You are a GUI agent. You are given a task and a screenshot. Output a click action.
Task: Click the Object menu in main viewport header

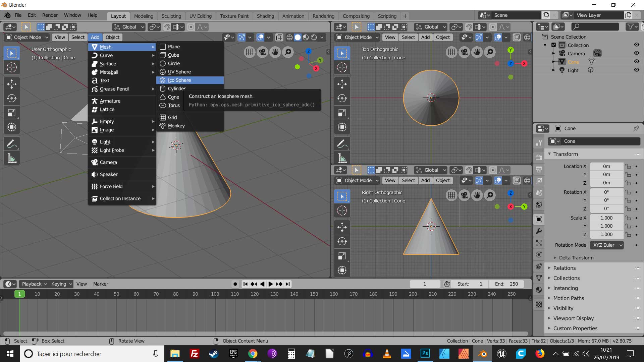coord(112,37)
